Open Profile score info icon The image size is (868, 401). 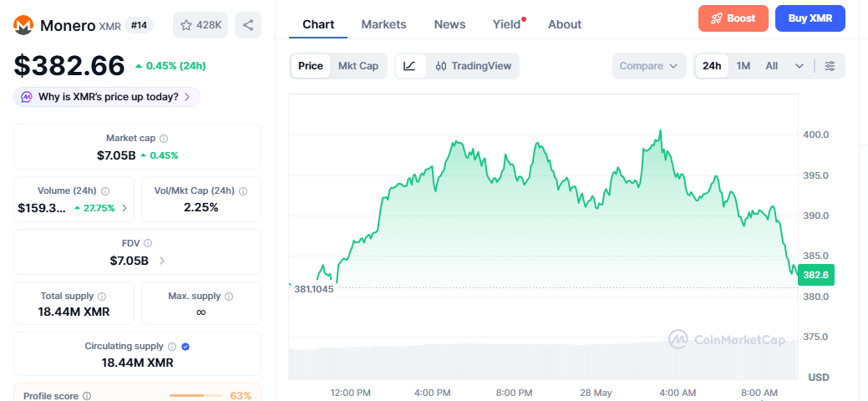(x=87, y=396)
